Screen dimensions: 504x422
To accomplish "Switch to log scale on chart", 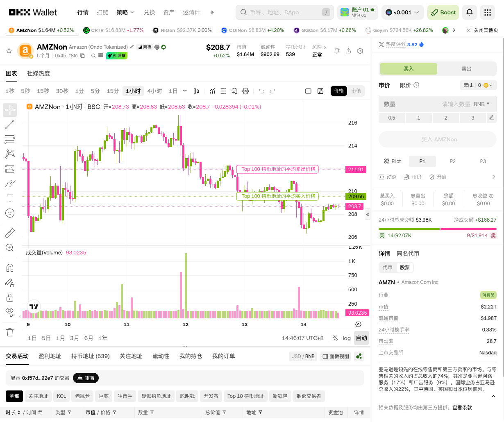I will (x=347, y=338).
